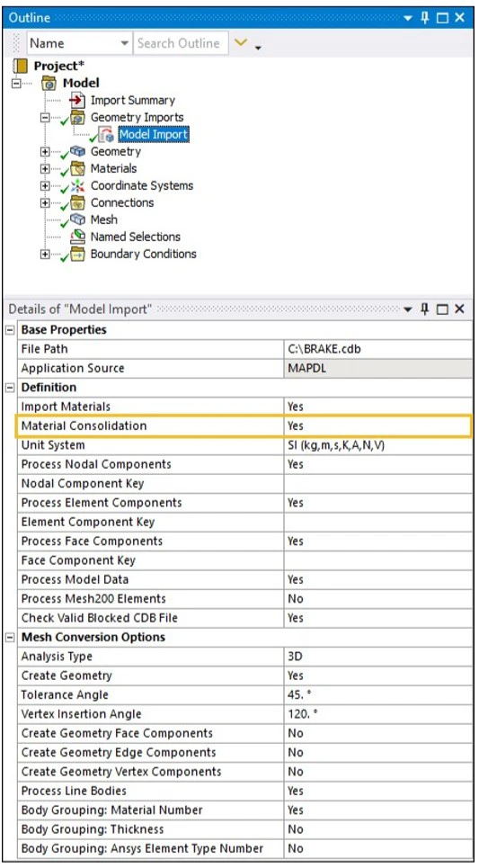This screenshot has height=868, width=479.
Task: Click the Material Consolidation Yes value
Action: coord(377,425)
